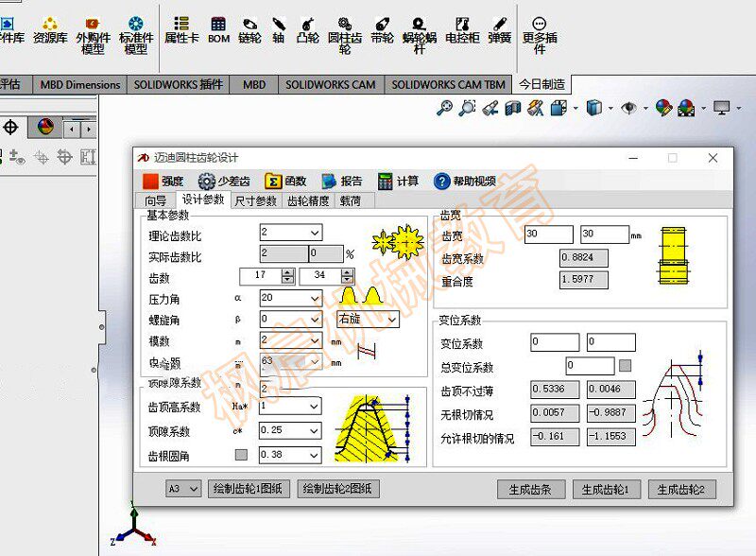Launch the 轴 shaft design tool
Image resolution: width=756 pixels, height=556 pixels.
click(x=279, y=31)
